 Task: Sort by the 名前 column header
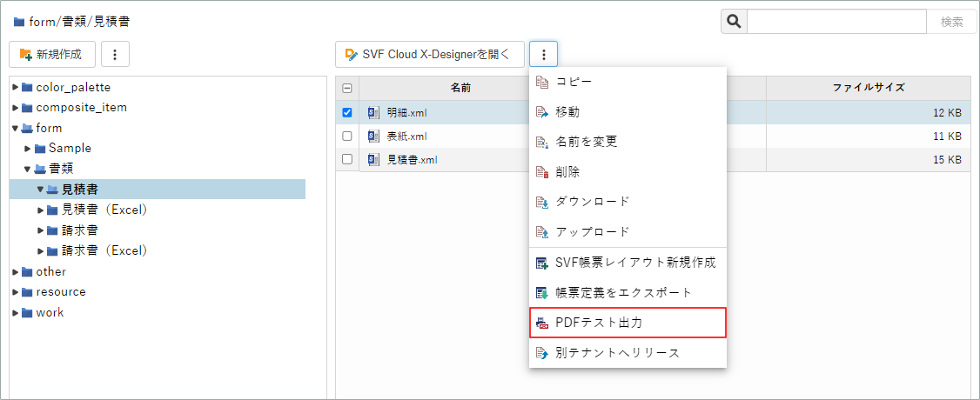pos(460,88)
